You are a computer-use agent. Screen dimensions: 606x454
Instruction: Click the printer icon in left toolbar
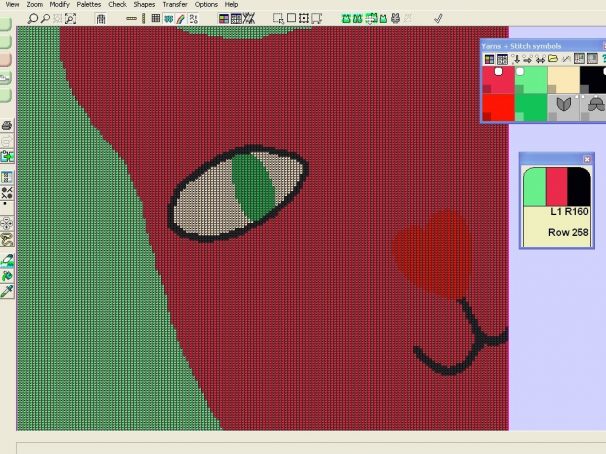[7, 126]
